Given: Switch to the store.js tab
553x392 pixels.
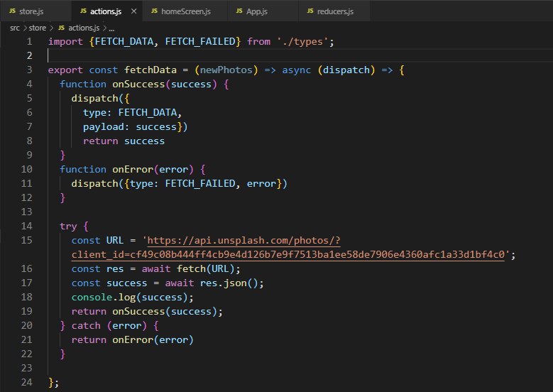Looking at the screenshot, I should (x=35, y=11).
